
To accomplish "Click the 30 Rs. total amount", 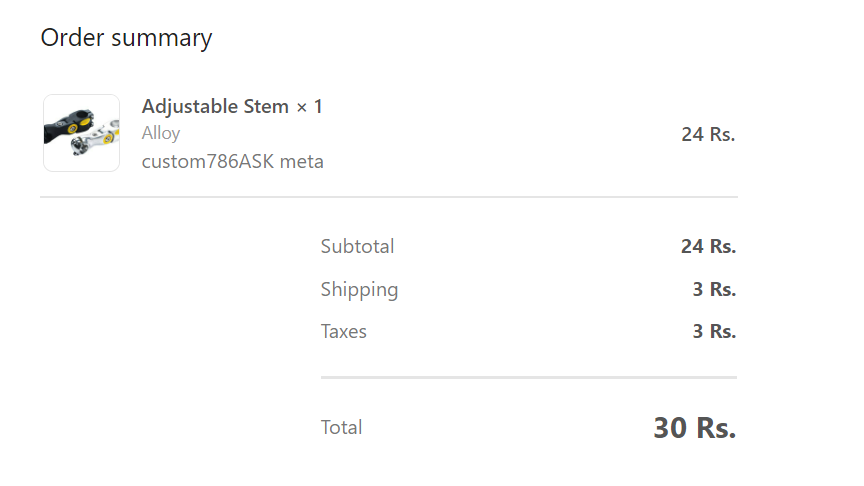I will tap(694, 428).
